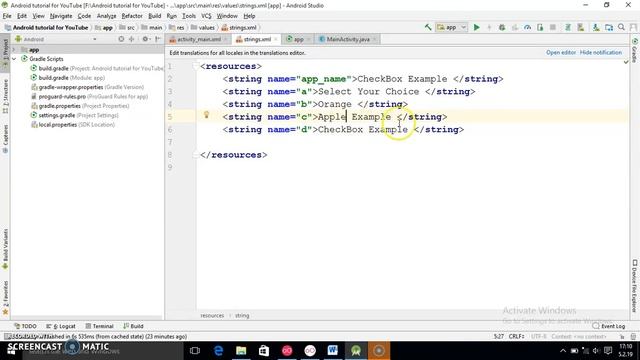Screen dimensions: 640x360
Task: Click 'resources' breadcrumb below editor
Action: [212, 316]
